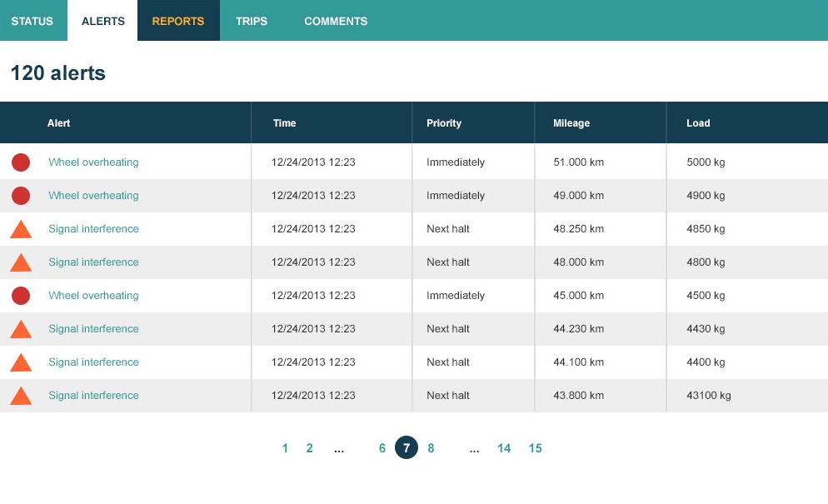Click '4500 kg' load cell
828x504 pixels.
[x=706, y=296]
